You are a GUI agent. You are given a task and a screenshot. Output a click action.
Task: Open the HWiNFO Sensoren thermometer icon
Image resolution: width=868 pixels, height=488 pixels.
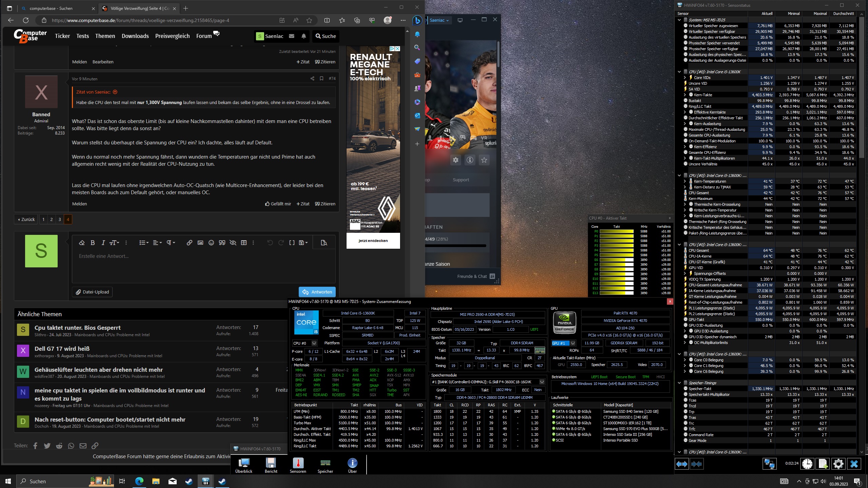[298, 464]
